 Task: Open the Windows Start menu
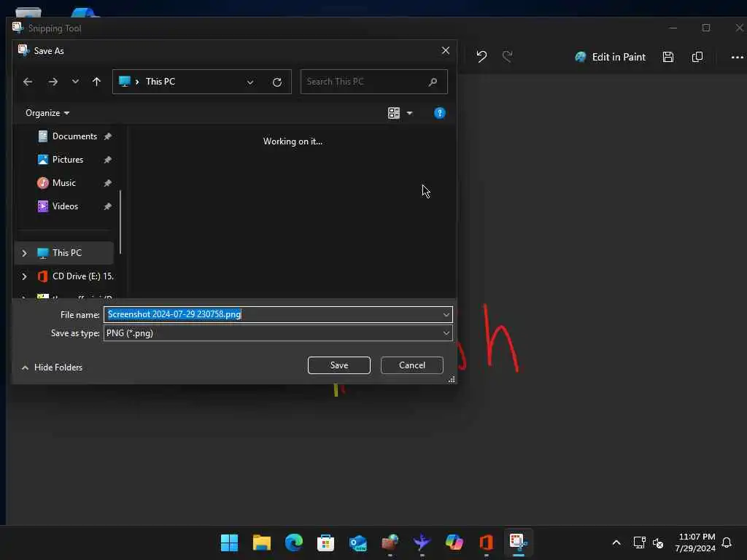tap(230, 542)
